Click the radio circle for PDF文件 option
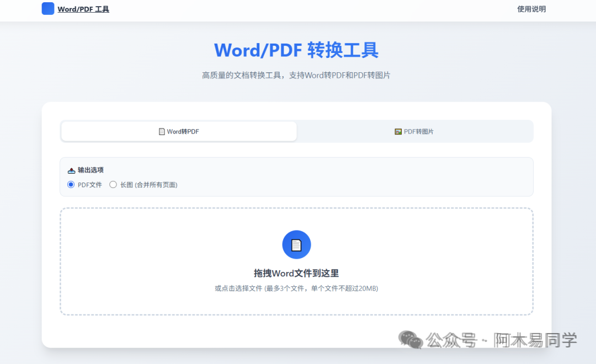 (71, 185)
